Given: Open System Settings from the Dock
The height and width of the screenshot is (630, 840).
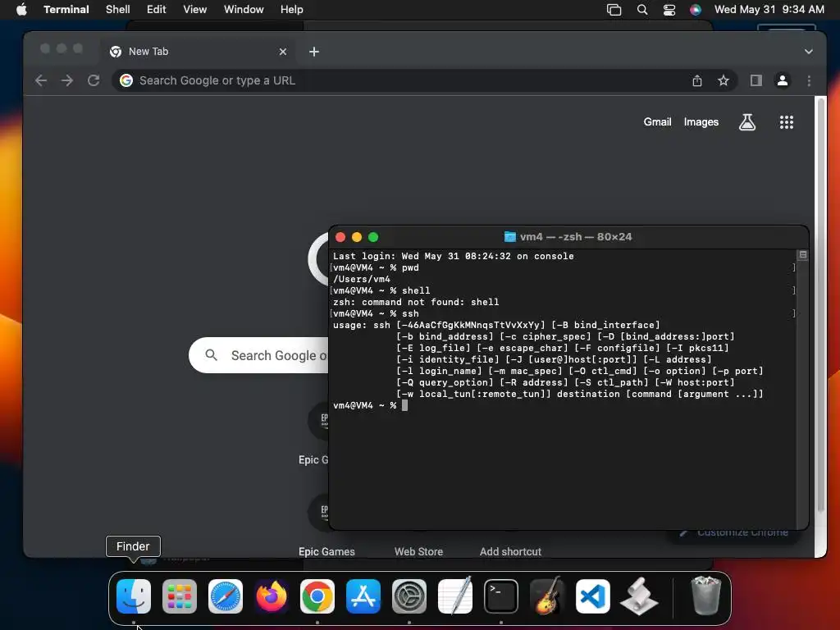Looking at the screenshot, I should coord(409,596).
